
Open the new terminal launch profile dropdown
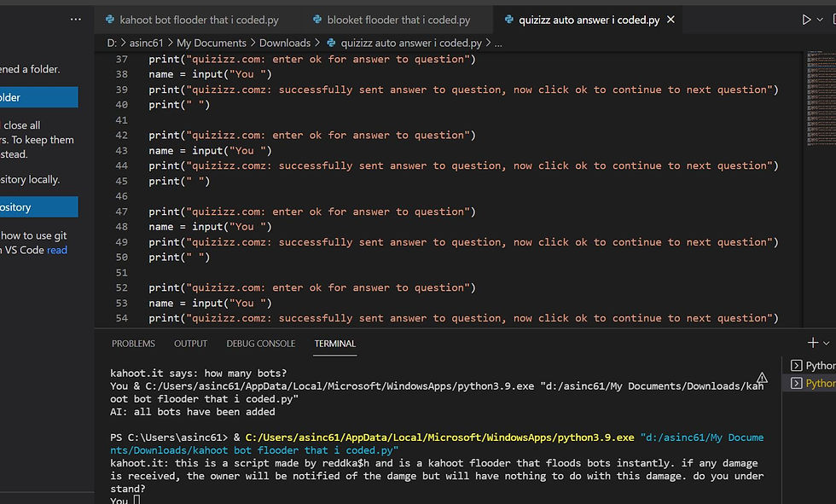(x=827, y=343)
